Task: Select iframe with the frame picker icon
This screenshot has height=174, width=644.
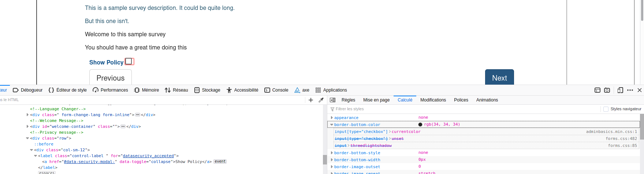Action: (598, 90)
